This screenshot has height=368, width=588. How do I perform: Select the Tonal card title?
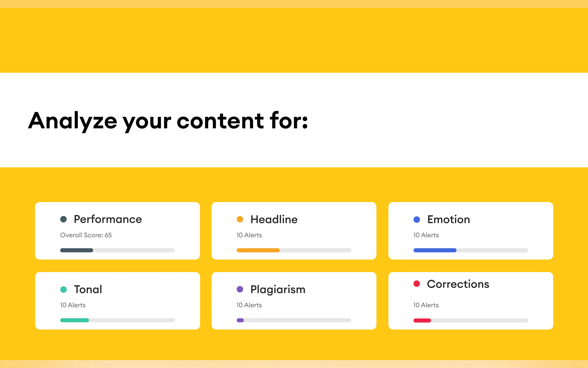point(88,289)
